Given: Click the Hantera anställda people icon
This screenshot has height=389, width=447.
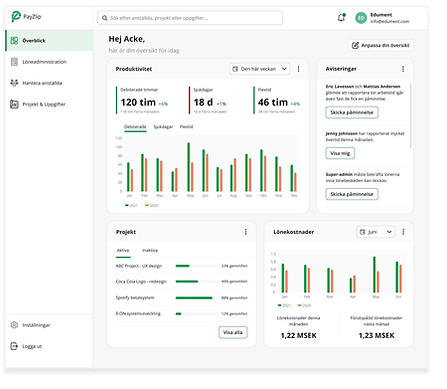Looking at the screenshot, I should point(14,83).
